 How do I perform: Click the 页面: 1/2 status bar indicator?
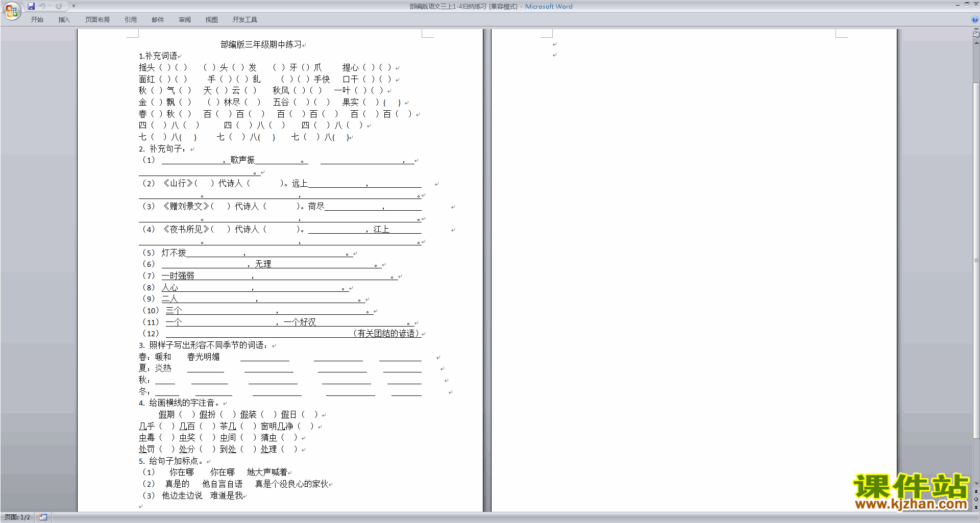click(17, 517)
